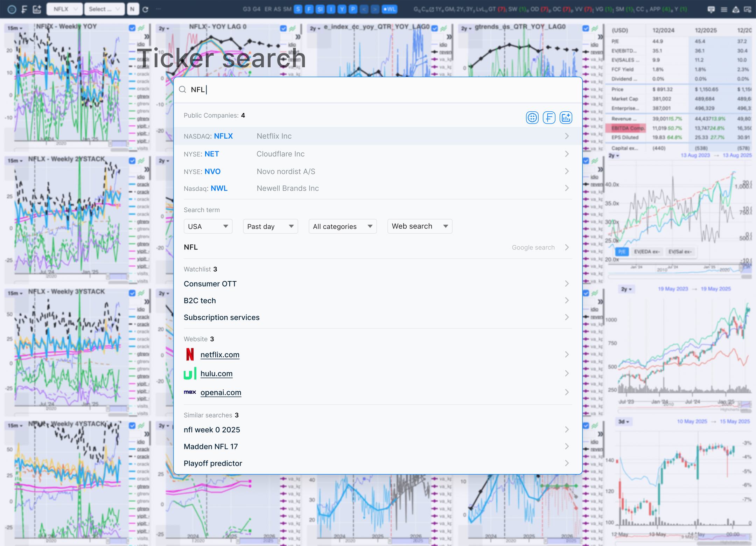Screen dimensions: 756x546
Task: Click the ellipsis icon after refresh
Action: click(x=158, y=9)
